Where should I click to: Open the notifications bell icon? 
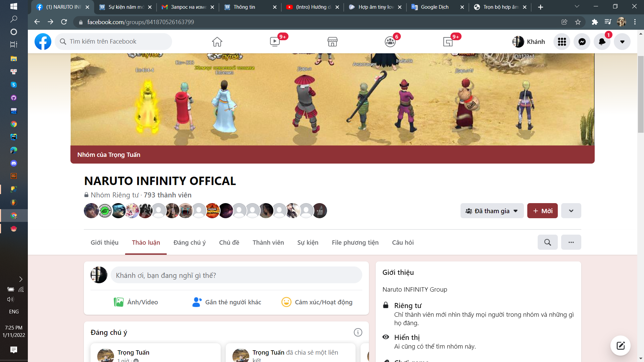pyautogui.click(x=602, y=42)
